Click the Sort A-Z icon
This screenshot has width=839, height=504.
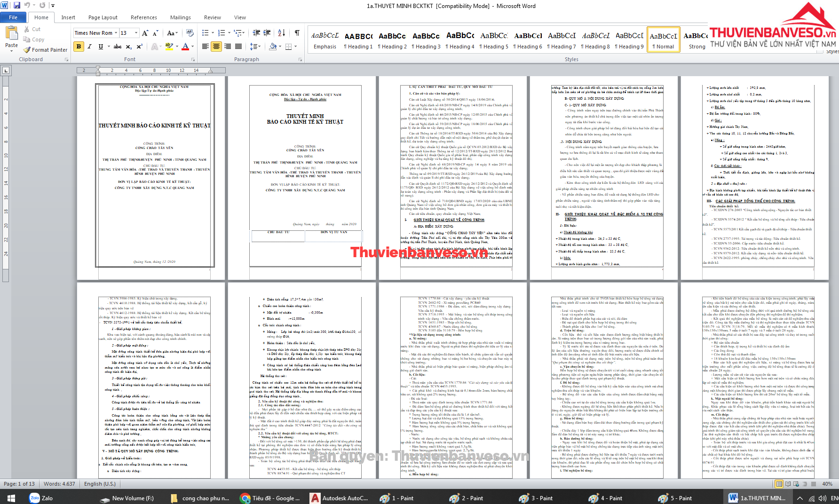281,33
